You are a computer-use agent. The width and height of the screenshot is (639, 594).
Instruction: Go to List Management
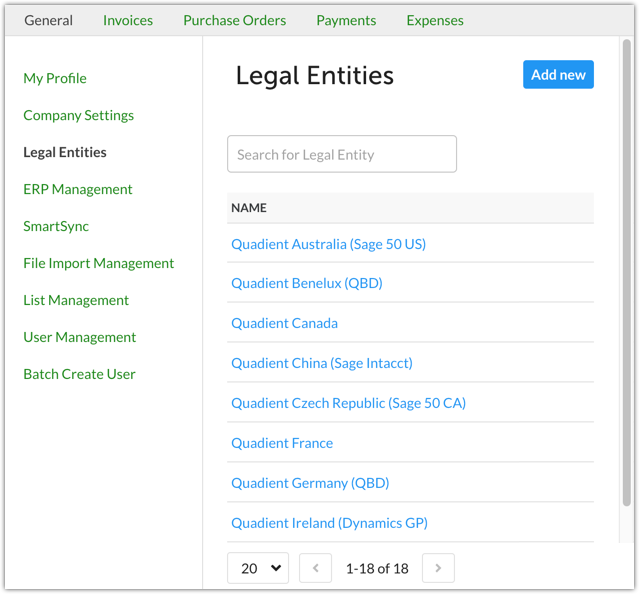(x=76, y=300)
